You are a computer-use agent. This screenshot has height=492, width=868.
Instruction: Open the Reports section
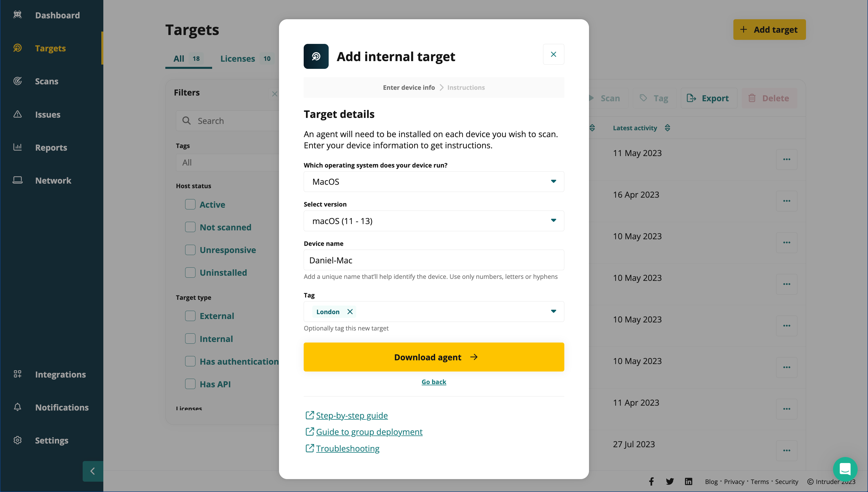[x=51, y=147]
